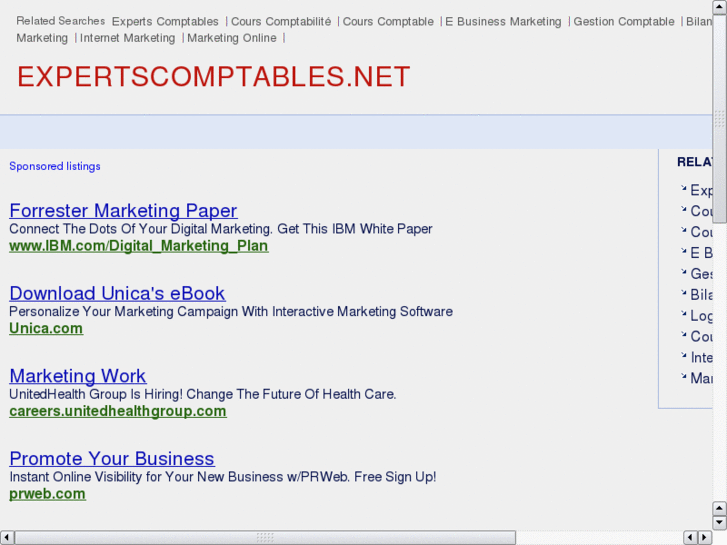Click the bullet arrow icon beside 'Log'
Viewport: 727px width, 545px height.
tap(683, 313)
